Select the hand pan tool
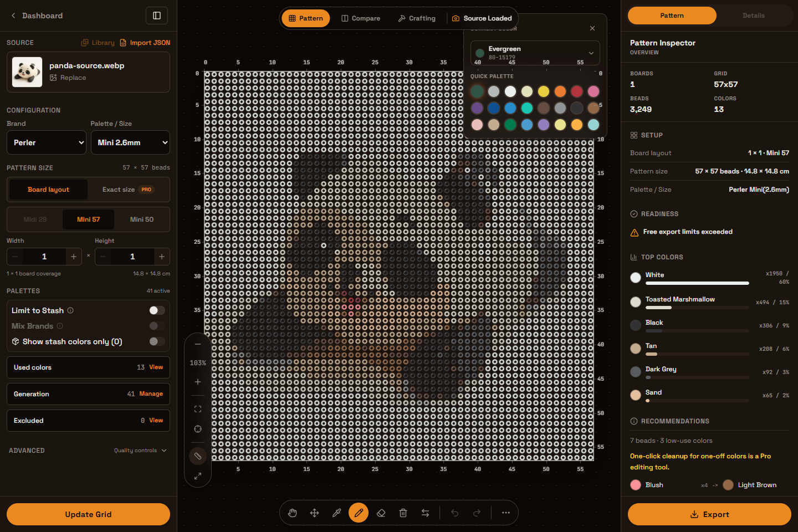The height and width of the screenshot is (532, 798). click(x=293, y=513)
